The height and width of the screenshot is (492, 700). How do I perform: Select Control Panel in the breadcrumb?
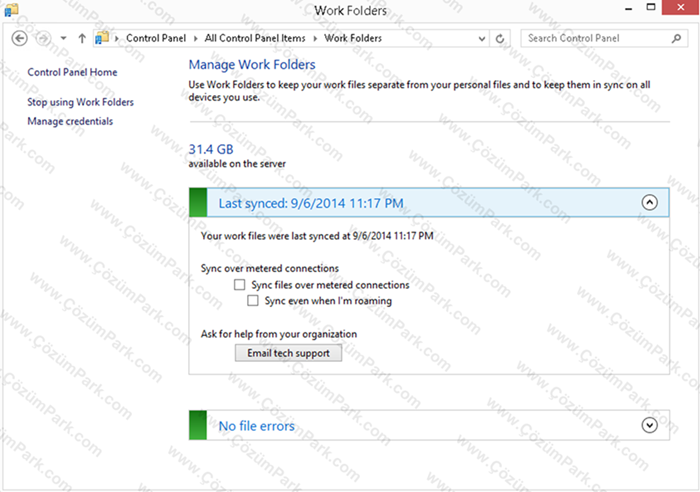(156, 38)
